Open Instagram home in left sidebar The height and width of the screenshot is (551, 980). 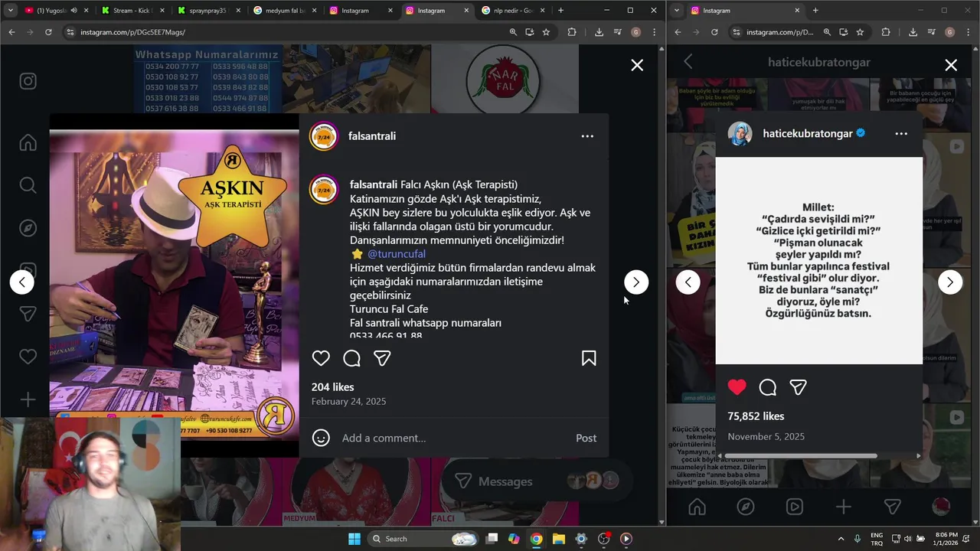point(28,142)
